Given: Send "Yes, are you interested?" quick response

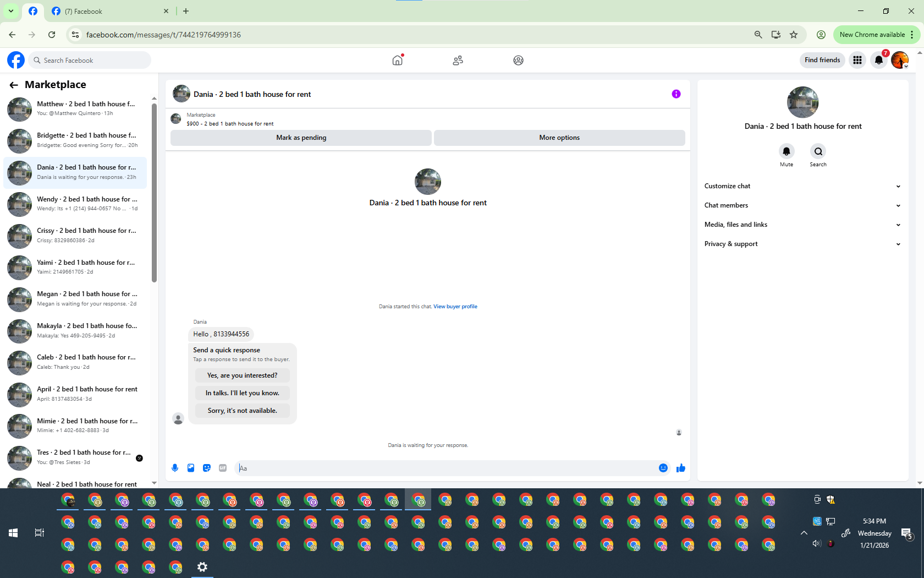Looking at the screenshot, I should pos(242,375).
